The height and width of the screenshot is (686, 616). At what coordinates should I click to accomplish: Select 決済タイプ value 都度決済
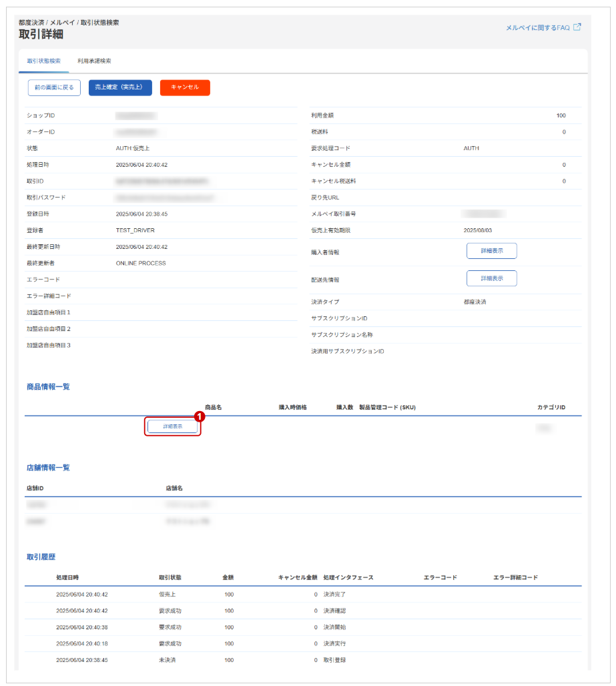coord(475,302)
